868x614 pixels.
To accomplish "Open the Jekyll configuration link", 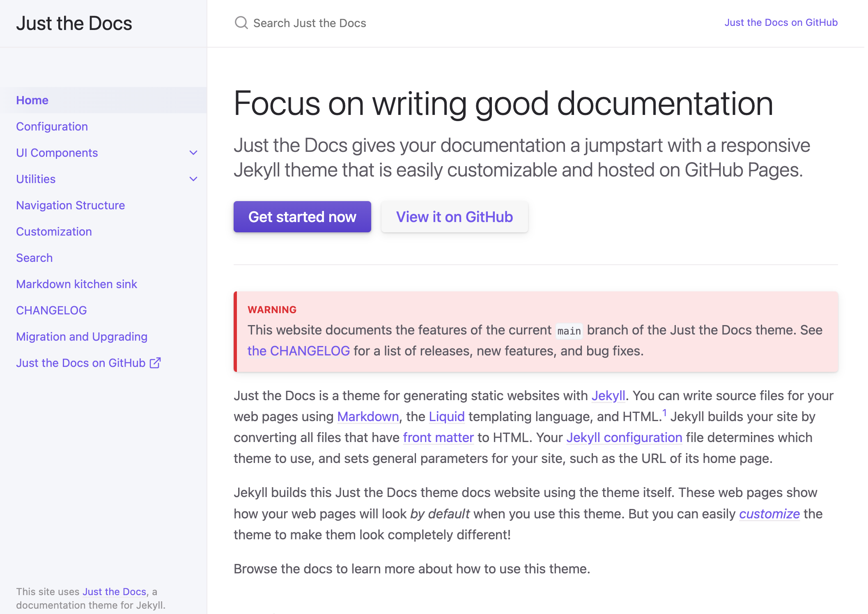I will point(624,438).
